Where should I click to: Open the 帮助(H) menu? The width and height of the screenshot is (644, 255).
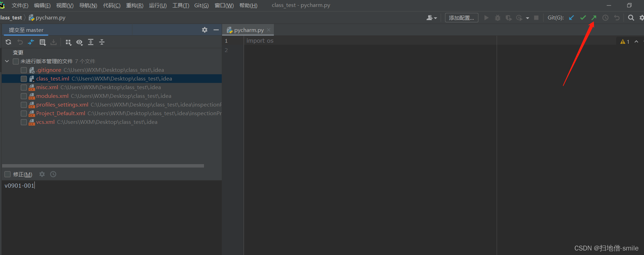[248, 6]
